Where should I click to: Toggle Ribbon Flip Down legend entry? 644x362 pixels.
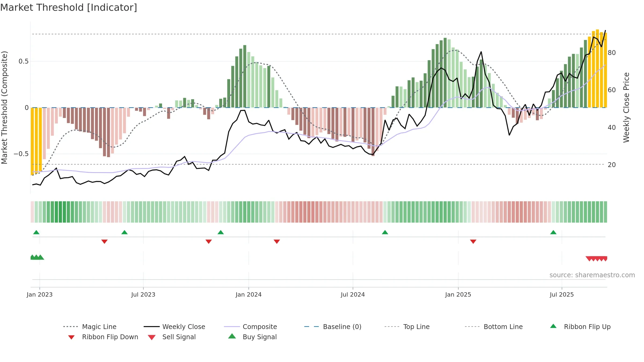pos(103,337)
